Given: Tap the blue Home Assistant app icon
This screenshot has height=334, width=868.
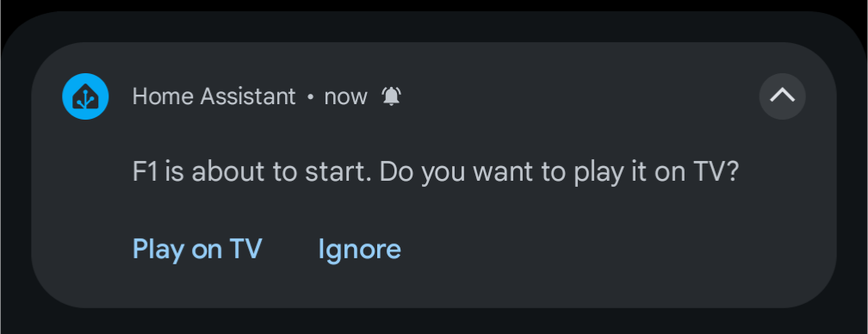Looking at the screenshot, I should coord(85,96).
